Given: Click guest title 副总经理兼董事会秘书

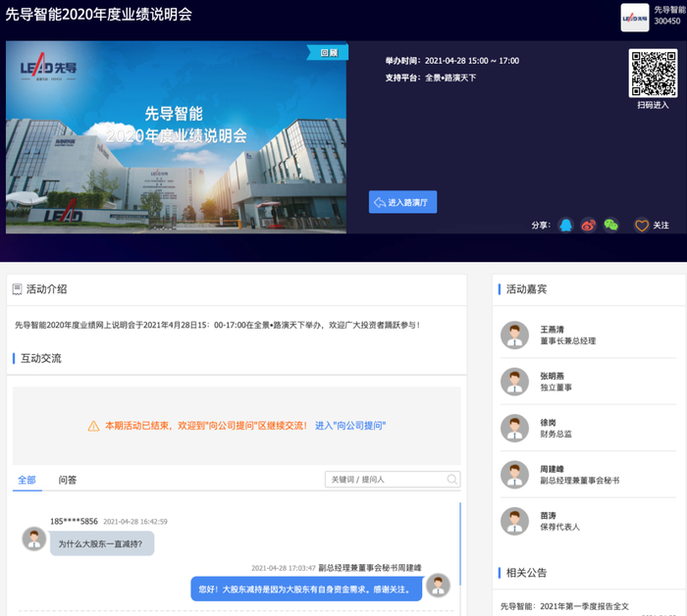Looking at the screenshot, I should [580, 481].
